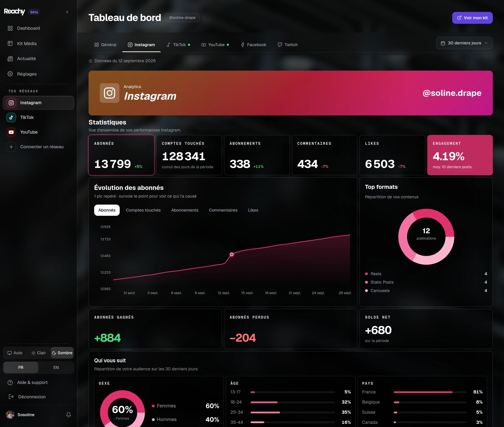Click the Kit Média table icon

tap(10, 44)
